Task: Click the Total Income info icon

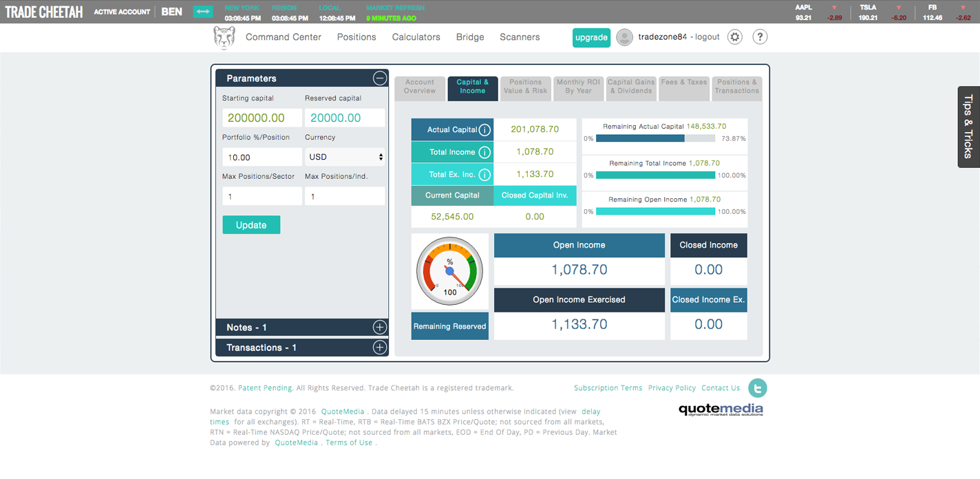Action: 484,153
